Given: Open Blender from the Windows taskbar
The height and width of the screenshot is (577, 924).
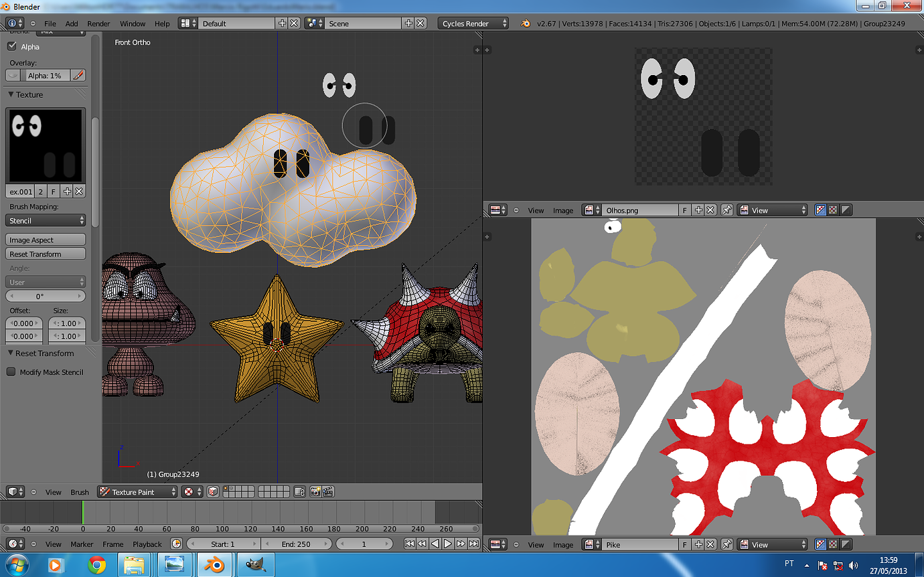Looking at the screenshot, I should tap(215, 565).
